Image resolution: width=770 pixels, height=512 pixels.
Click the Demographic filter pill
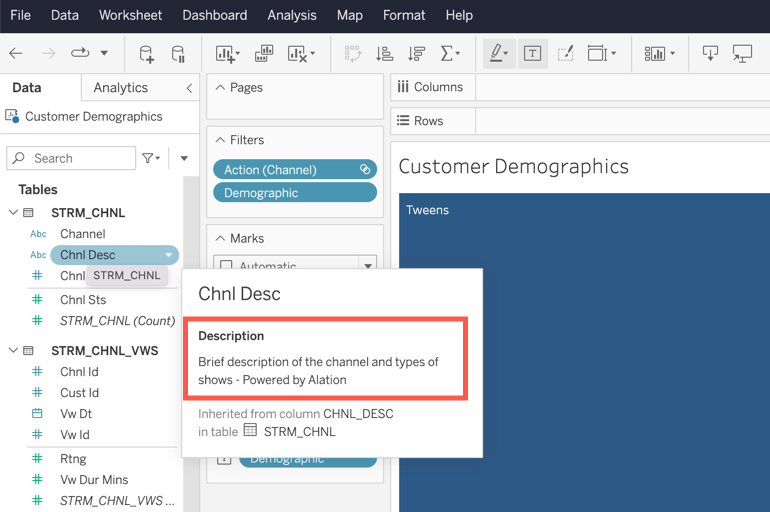tap(295, 192)
